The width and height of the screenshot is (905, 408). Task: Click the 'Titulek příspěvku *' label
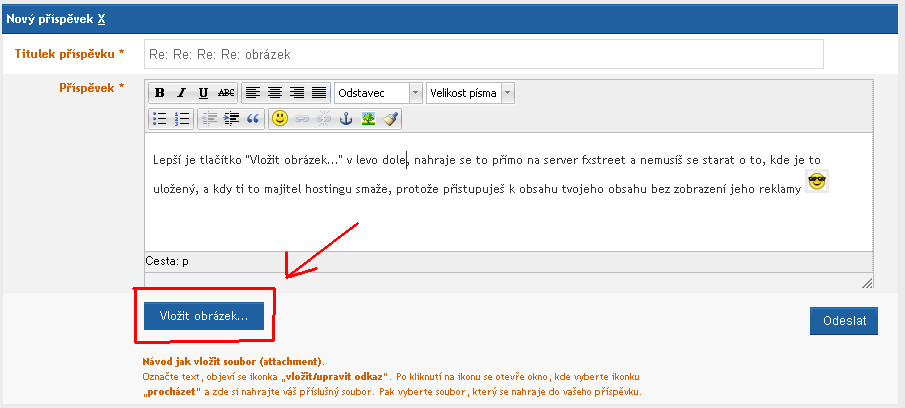pos(69,54)
